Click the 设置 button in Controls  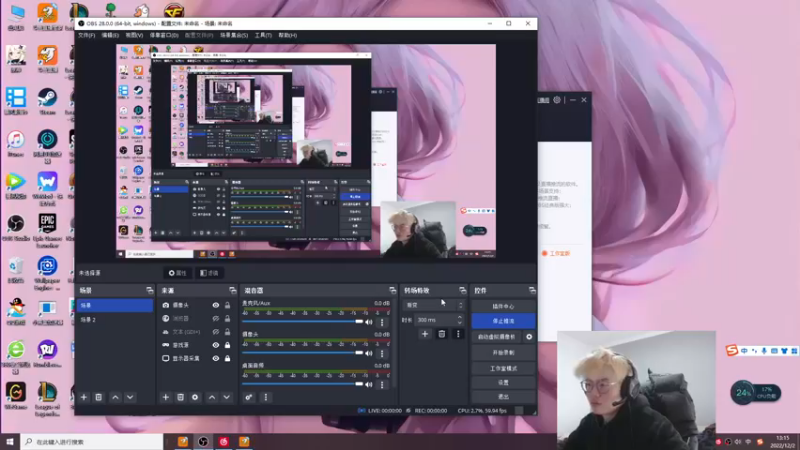pos(503,382)
